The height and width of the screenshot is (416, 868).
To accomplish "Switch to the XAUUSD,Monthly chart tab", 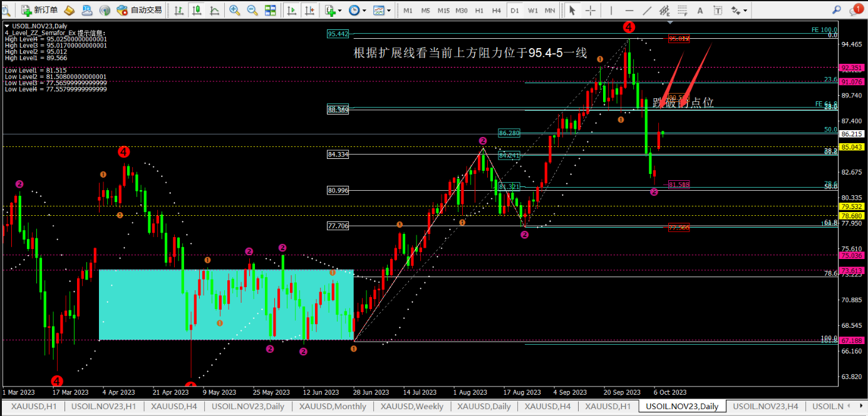I will coord(333,407).
